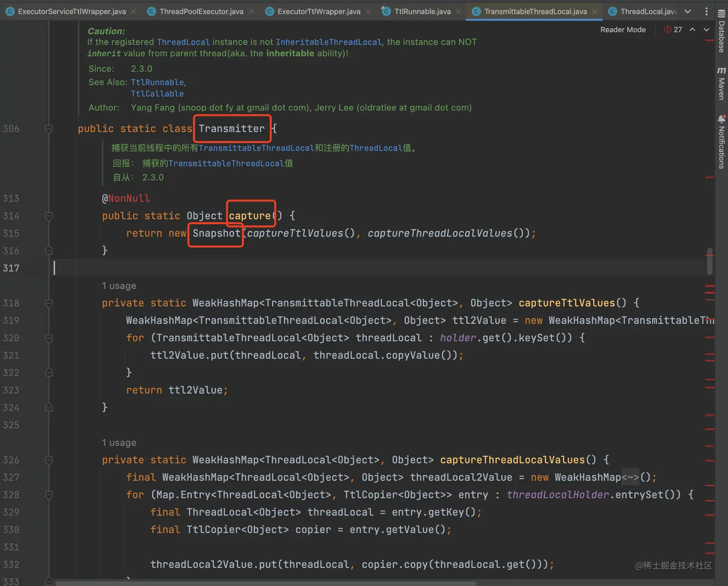This screenshot has height=586, width=728.
Task: Click the capture method name
Action: pyautogui.click(x=249, y=216)
